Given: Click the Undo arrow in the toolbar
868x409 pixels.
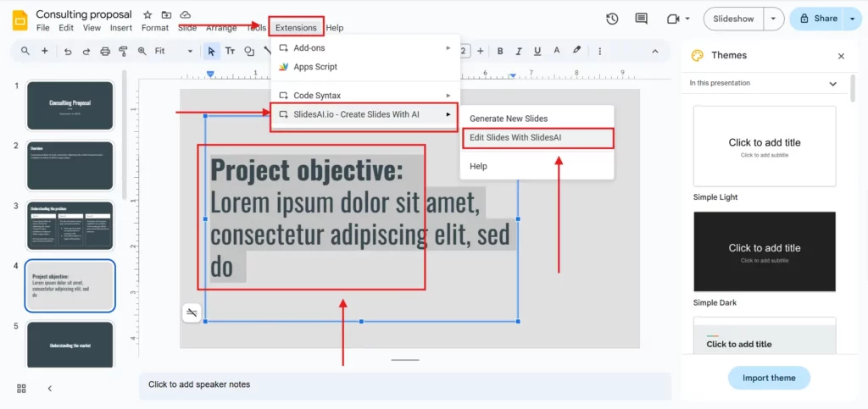Looking at the screenshot, I should click(x=68, y=51).
